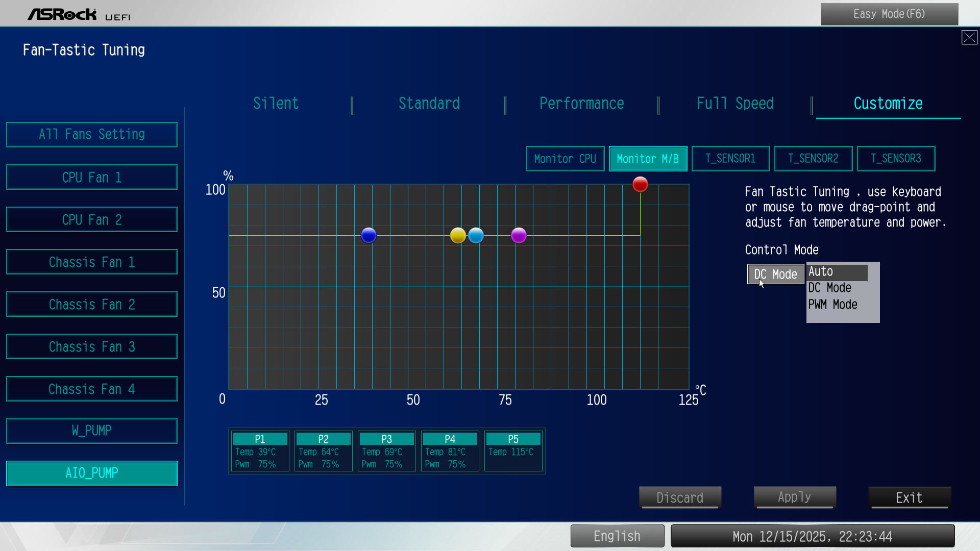The image size is (980, 551).
Task: Click the blue fan curve drag-point
Action: [x=369, y=235]
